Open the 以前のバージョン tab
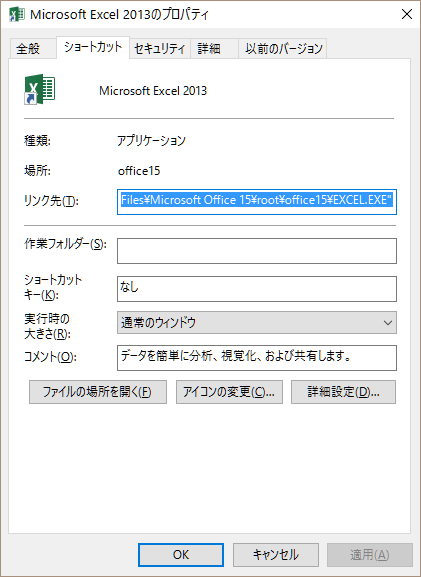Image resolution: width=421 pixels, height=577 pixels. (284, 48)
